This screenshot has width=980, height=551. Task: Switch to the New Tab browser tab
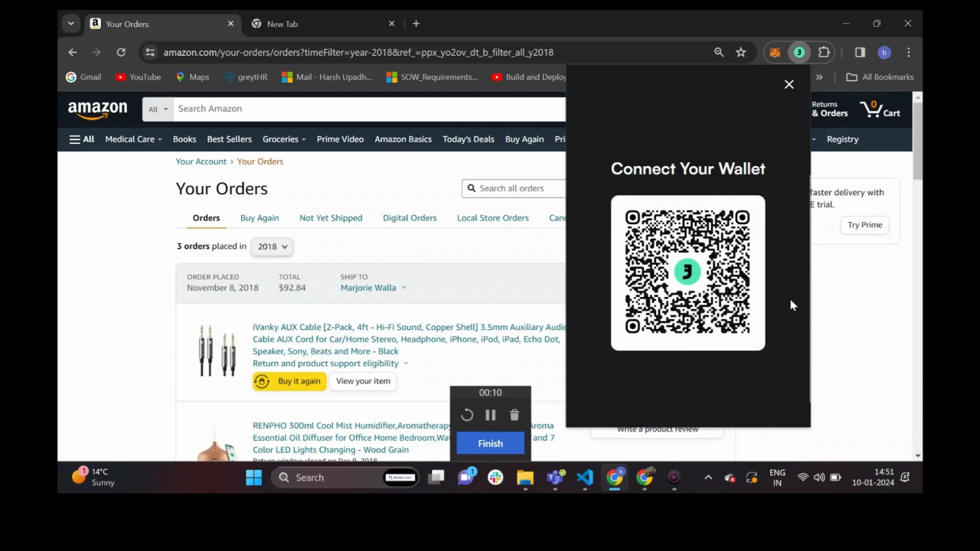pyautogui.click(x=322, y=24)
